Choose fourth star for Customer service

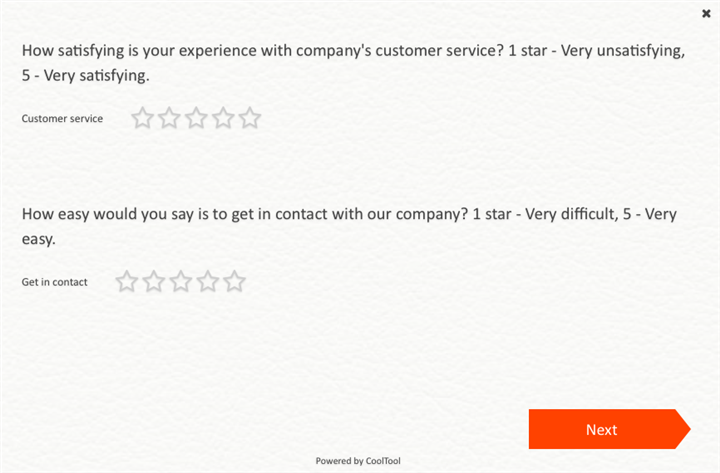coord(223,119)
